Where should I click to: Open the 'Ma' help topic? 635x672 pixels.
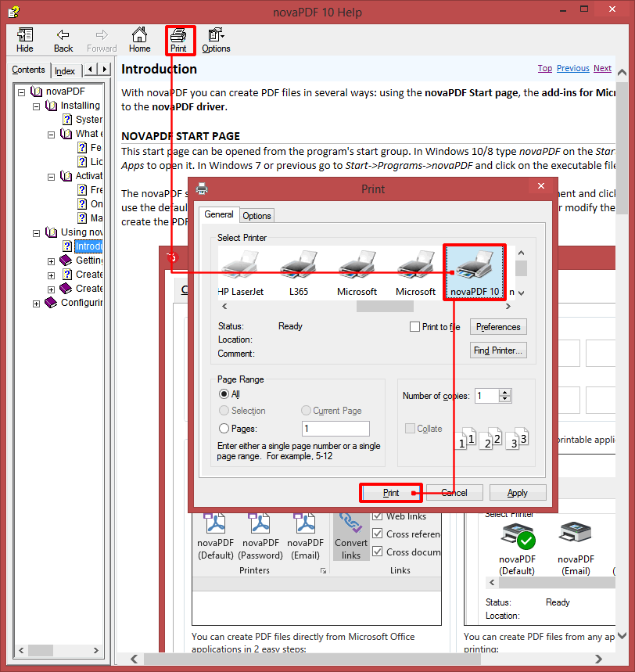[x=90, y=218]
